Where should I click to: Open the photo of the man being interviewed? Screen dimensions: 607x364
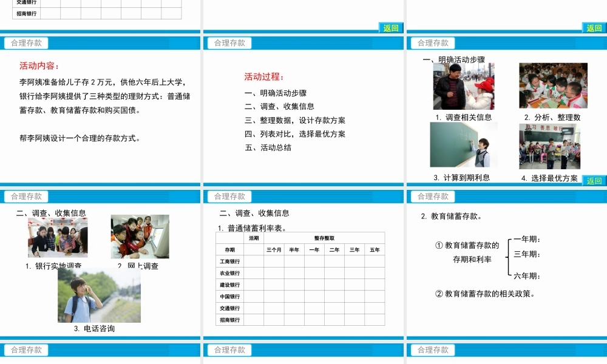[464, 86]
